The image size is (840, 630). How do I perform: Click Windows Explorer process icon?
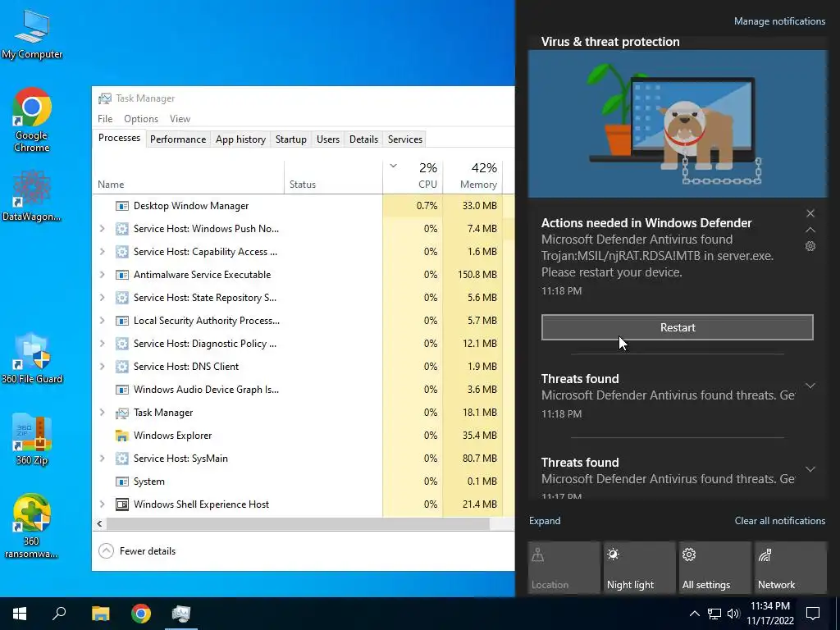click(122, 436)
